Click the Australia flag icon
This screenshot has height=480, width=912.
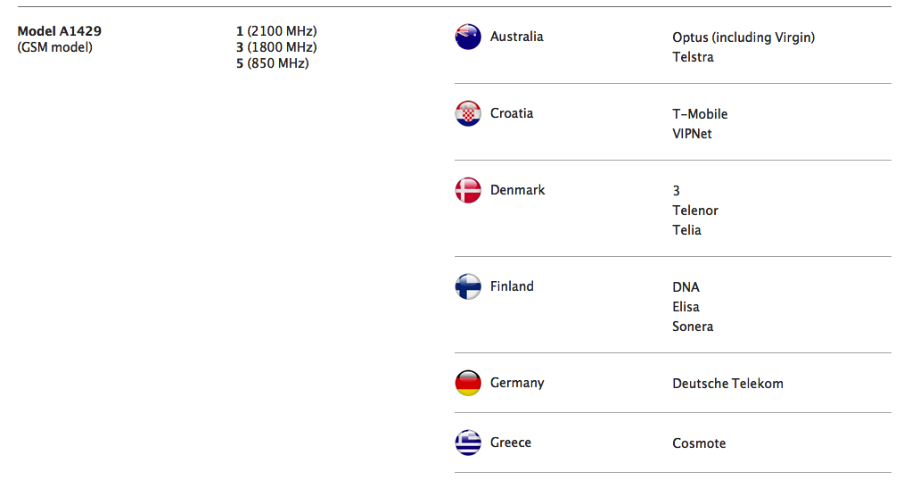click(x=468, y=37)
